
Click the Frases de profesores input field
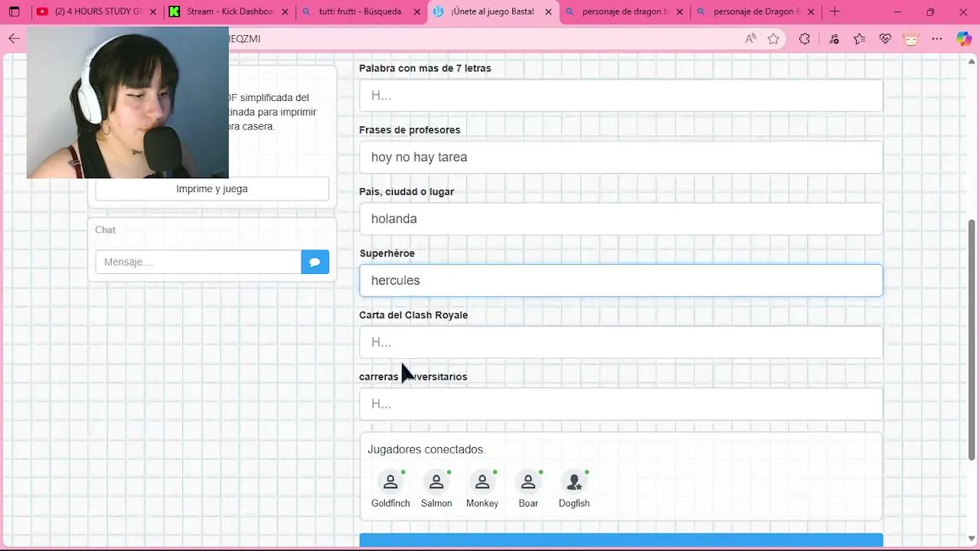[x=621, y=157]
